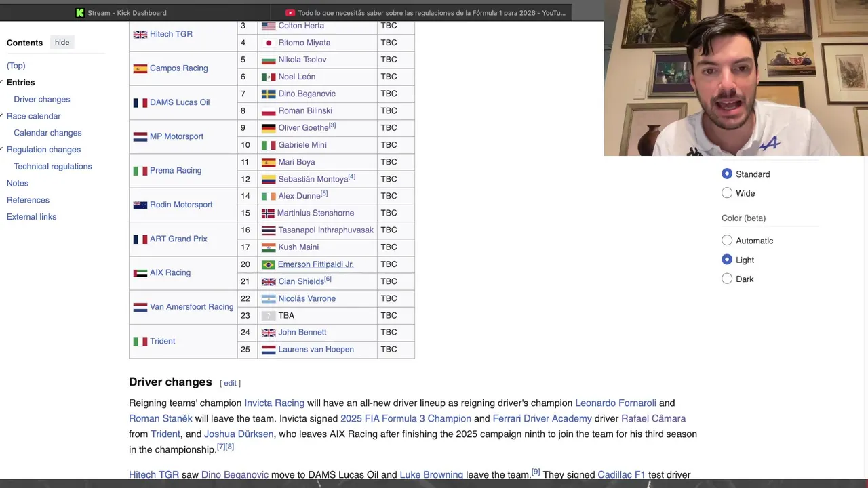Click the UAE flag beside AIX Racing
Image resolution: width=868 pixels, height=488 pixels.
point(140,273)
